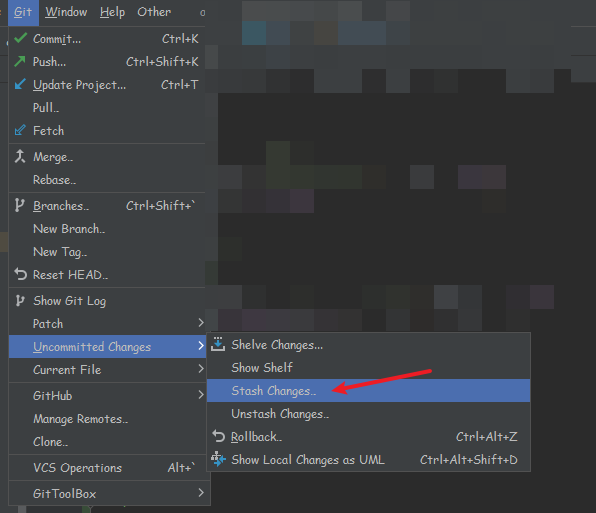Click the Fetch icon
This screenshot has height=513, width=596.
[x=20, y=130]
